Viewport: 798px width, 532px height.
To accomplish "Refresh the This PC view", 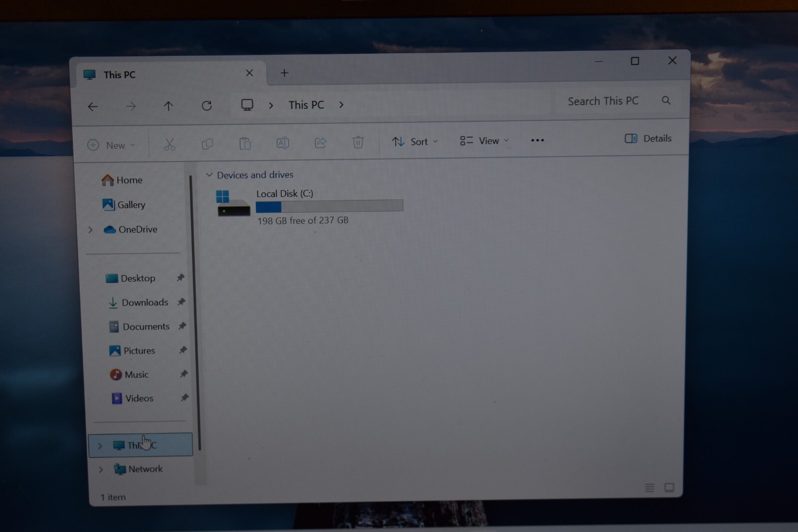I will coord(206,106).
